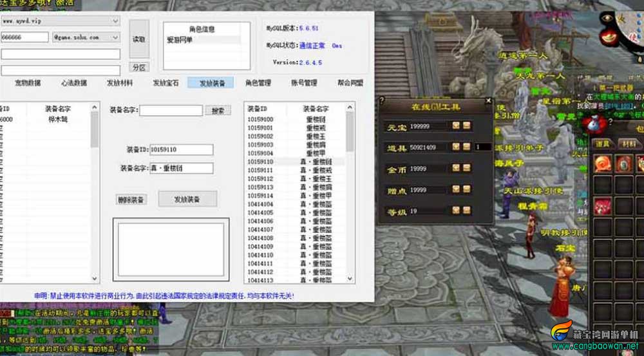Click the plus button in the 等级 row
Image resolution: width=644 pixels, height=356 pixels.
(456, 211)
